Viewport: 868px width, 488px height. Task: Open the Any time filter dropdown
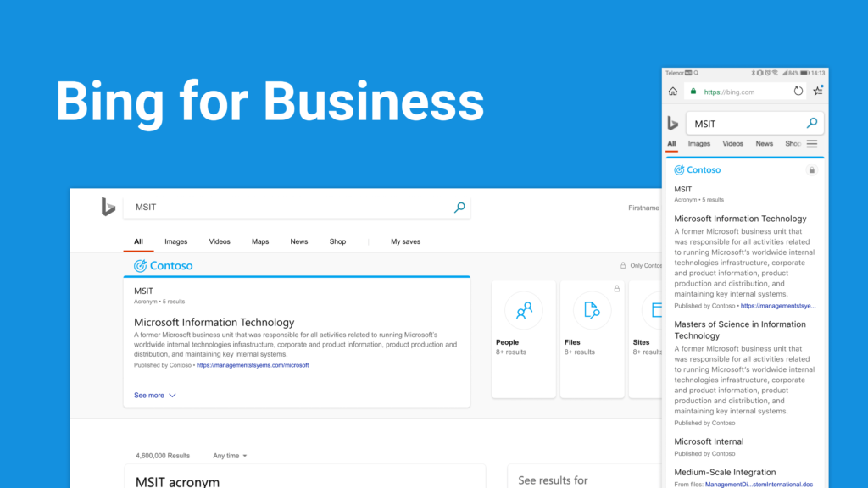[x=230, y=456]
